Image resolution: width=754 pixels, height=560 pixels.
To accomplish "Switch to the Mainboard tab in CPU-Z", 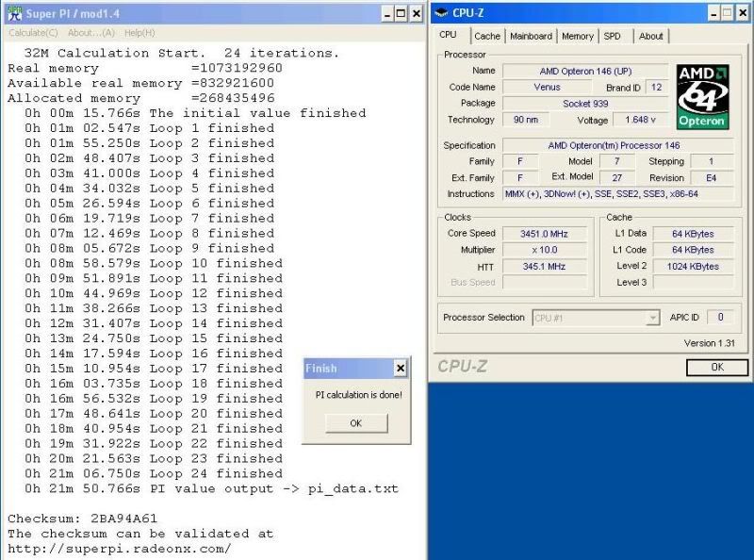I will point(531,36).
